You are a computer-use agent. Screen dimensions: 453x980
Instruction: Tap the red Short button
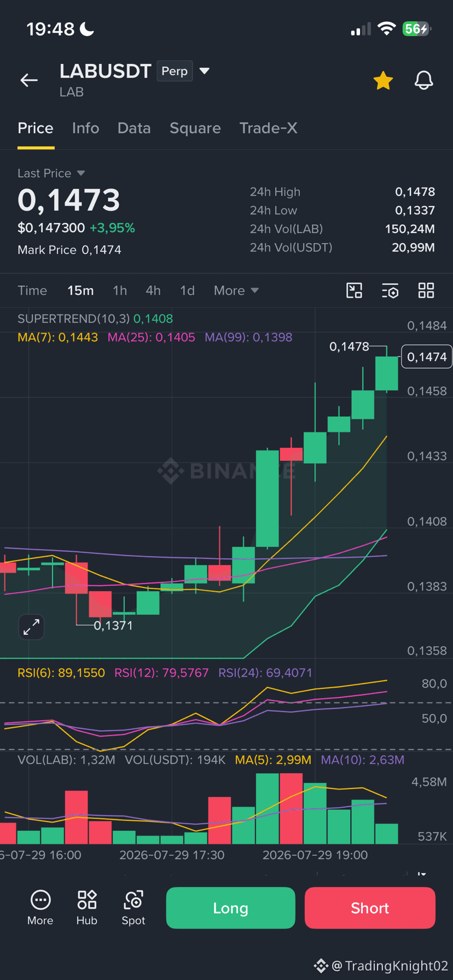[x=370, y=908]
